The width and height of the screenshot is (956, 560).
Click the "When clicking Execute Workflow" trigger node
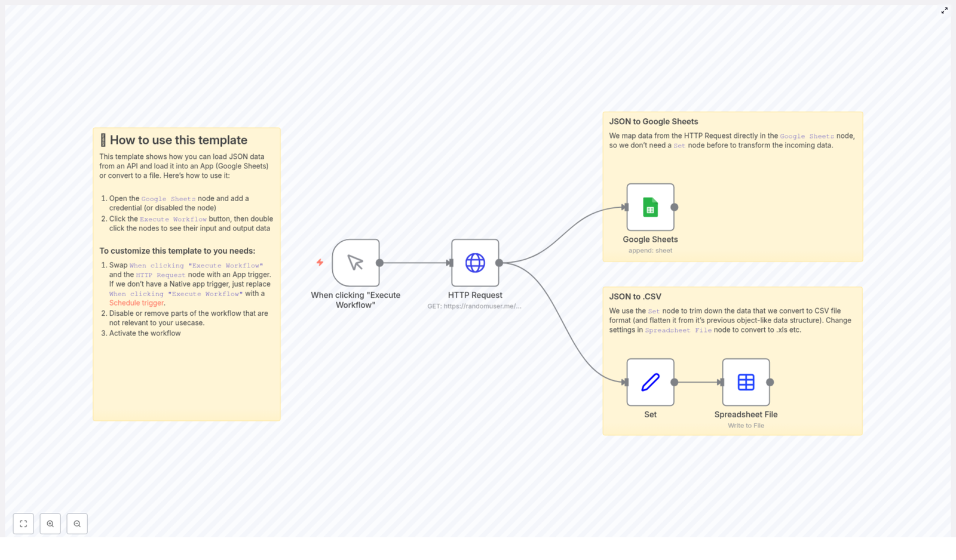point(357,263)
